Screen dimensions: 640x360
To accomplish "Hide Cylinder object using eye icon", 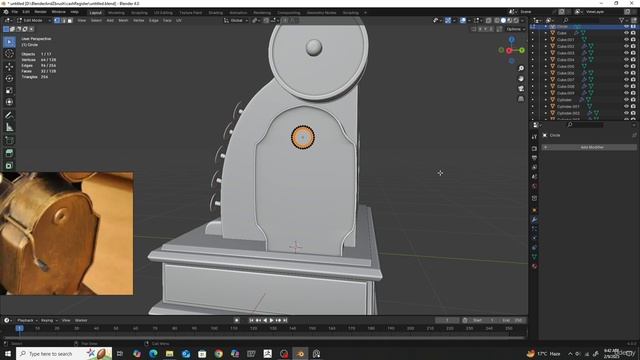I will pos(626,100).
